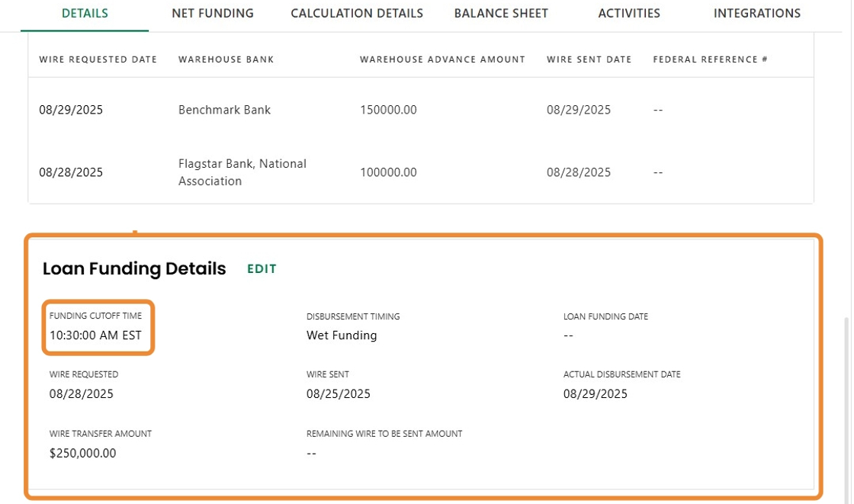
Task: Click Edit beside Loan Funding Details
Action: point(262,268)
